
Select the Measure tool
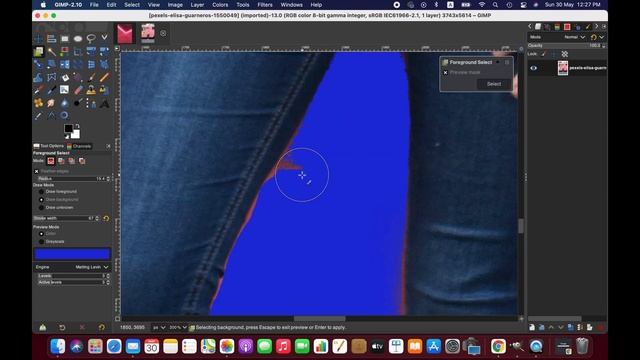click(51, 116)
